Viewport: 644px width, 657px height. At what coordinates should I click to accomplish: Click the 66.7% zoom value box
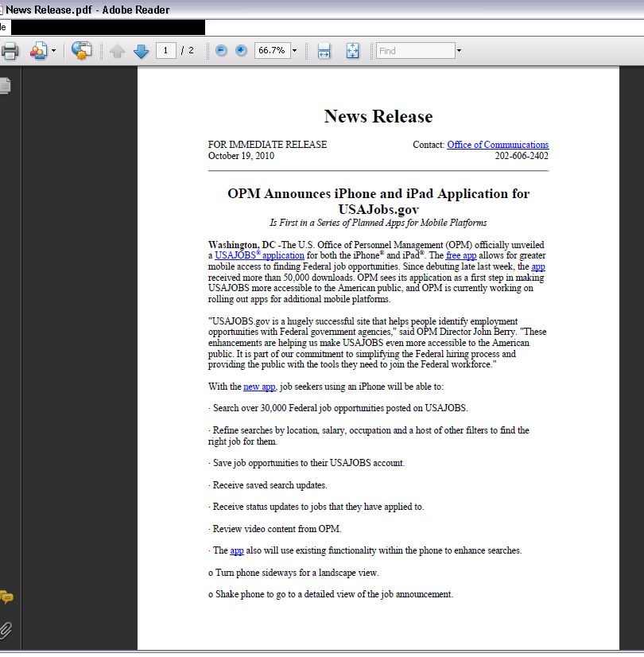coord(272,51)
